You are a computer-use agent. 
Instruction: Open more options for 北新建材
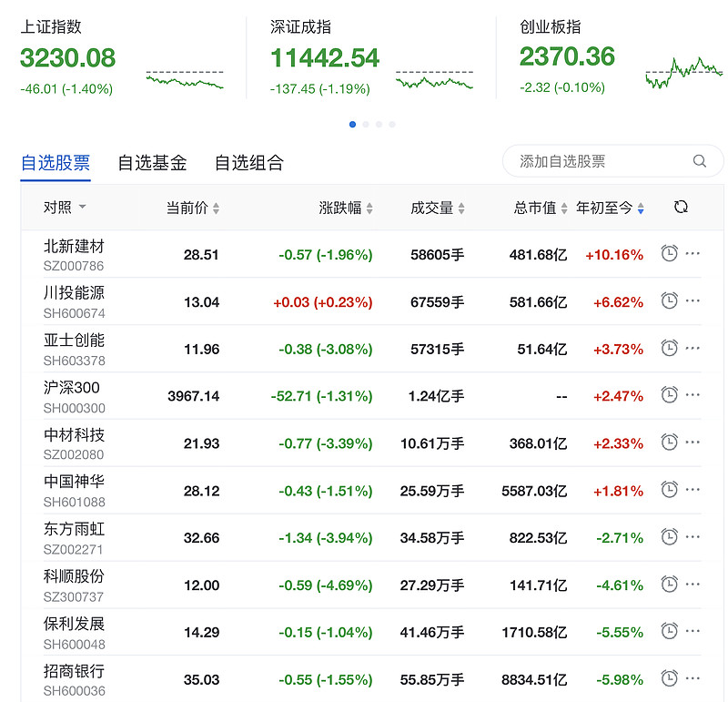tap(693, 254)
